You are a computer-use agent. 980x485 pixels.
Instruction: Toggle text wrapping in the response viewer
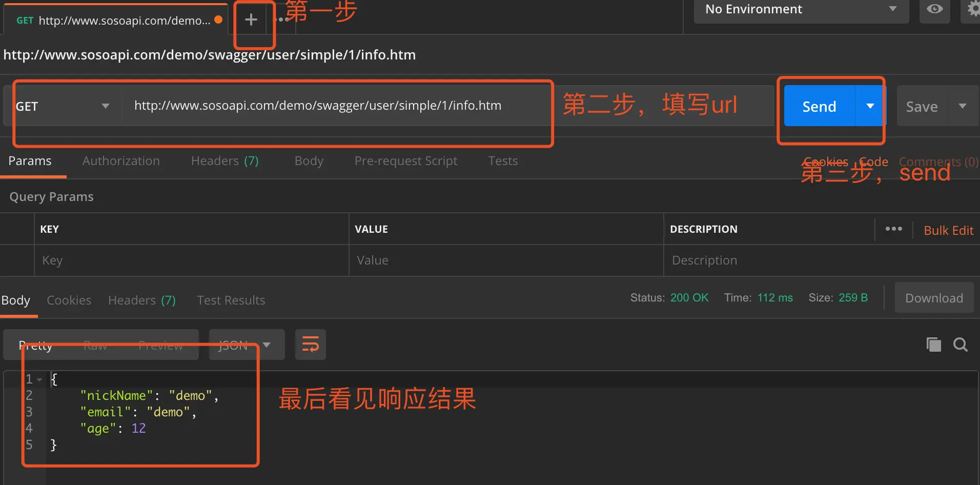[x=310, y=344]
